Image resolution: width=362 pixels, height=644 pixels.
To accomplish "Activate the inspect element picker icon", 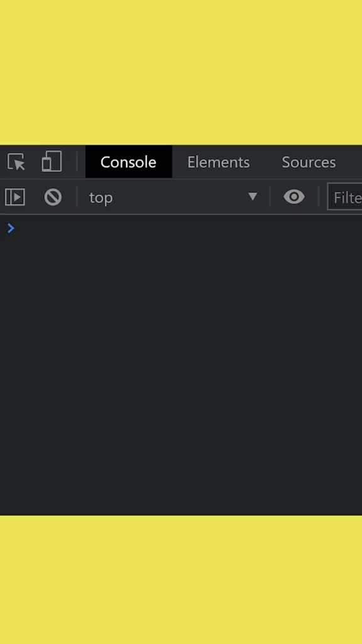I will point(16,162).
